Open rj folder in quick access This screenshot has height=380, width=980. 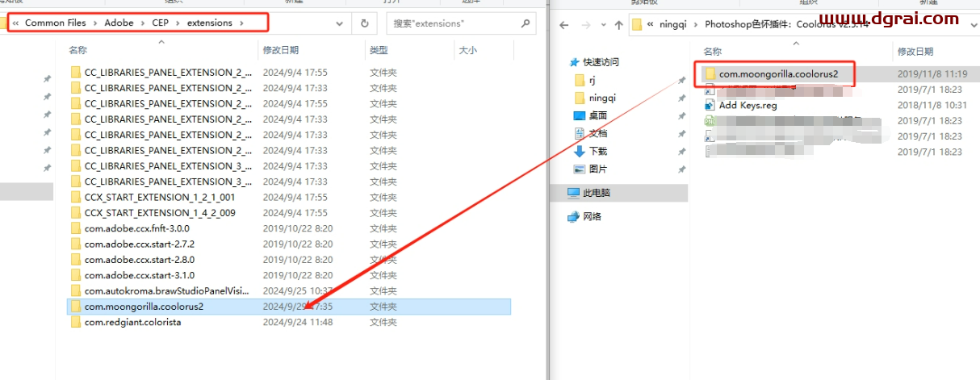pyautogui.click(x=593, y=80)
